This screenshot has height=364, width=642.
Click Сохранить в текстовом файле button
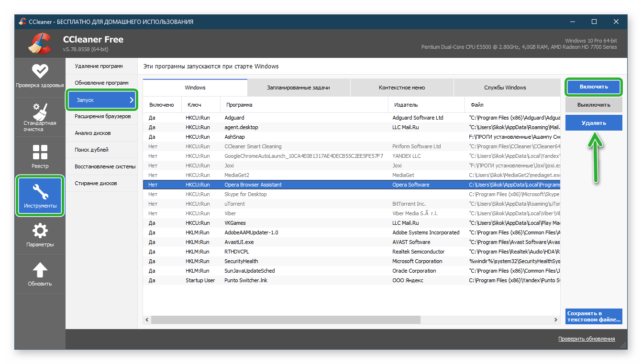tap(594, 316)
